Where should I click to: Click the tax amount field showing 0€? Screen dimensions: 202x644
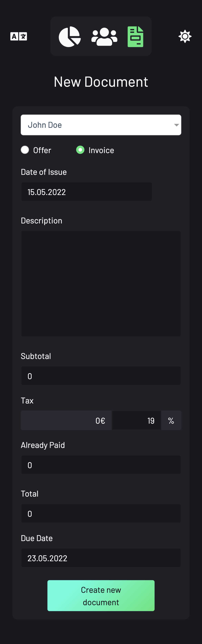(66, 420)
